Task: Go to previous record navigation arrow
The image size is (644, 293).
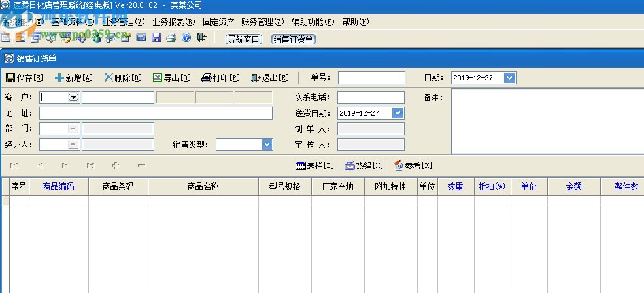Action: pos(39,165)
